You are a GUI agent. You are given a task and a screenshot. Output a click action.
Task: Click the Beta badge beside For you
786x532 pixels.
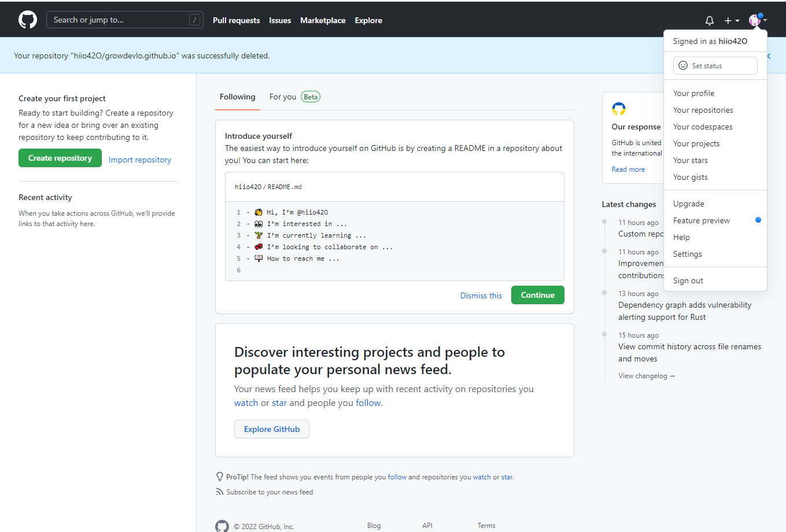click(311, 97)
